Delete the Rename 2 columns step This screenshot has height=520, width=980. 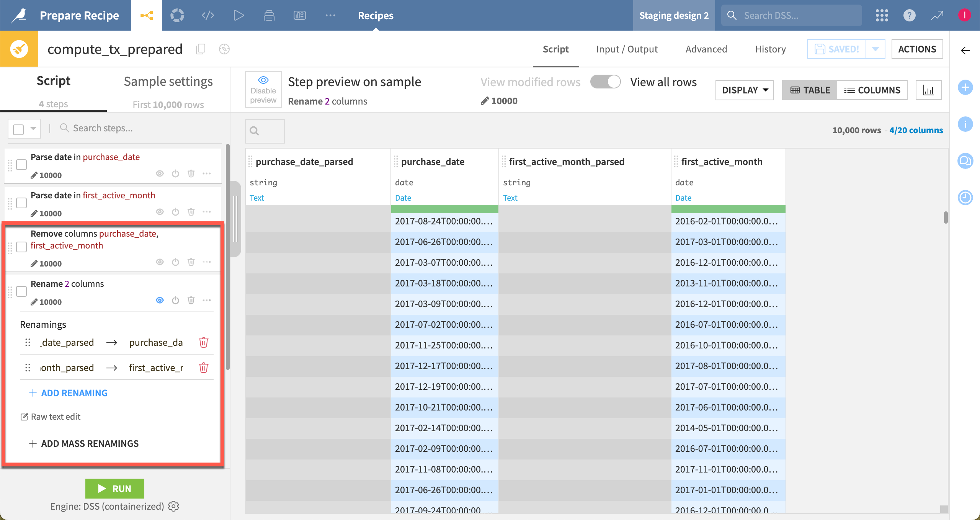(x=191, y=300)
